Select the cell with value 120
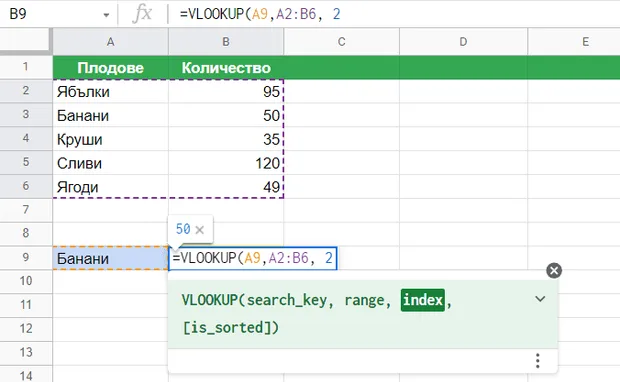 [226, 163]
